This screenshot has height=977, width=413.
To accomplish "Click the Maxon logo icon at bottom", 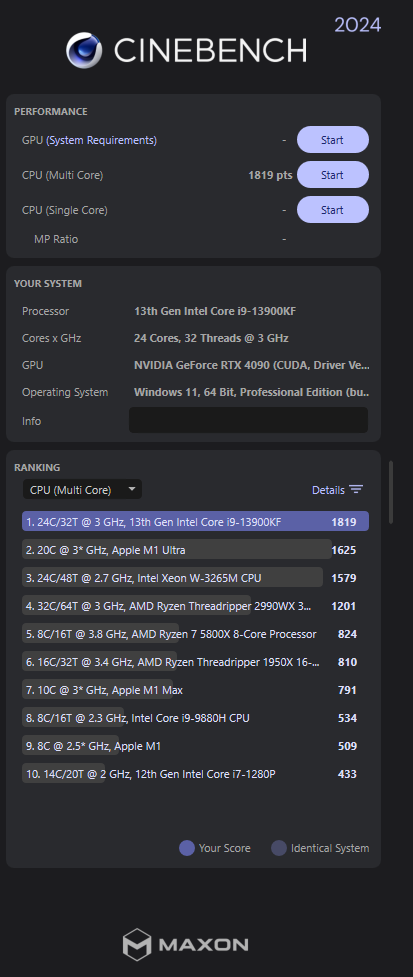I will (x=136, y=944).
